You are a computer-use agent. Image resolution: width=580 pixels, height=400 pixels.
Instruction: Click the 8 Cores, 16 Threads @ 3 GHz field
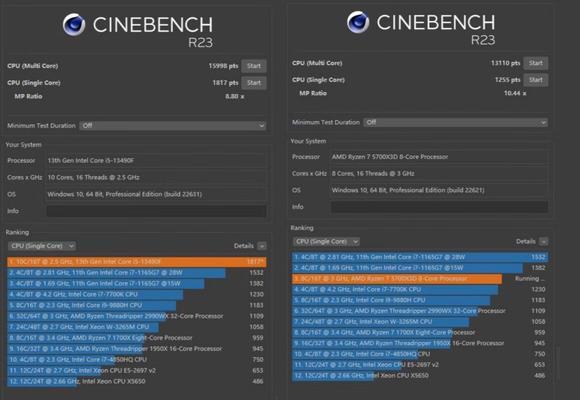click(439, 174)
